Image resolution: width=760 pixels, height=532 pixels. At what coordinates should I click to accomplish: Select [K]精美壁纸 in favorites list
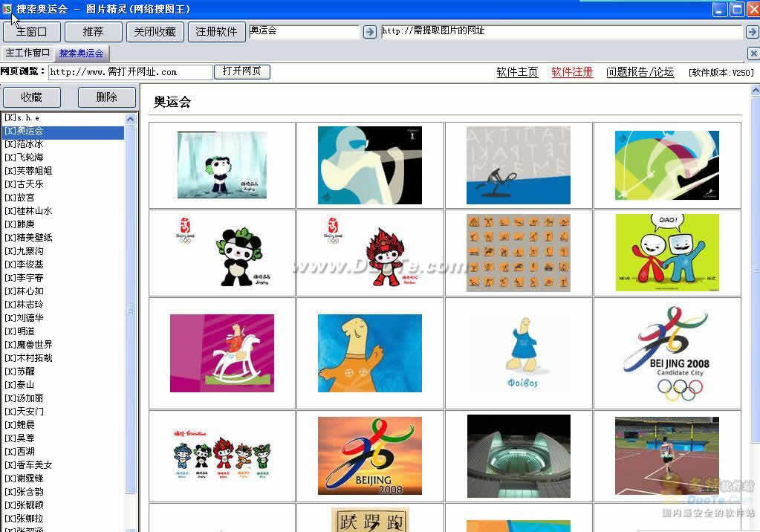[64, 238]
